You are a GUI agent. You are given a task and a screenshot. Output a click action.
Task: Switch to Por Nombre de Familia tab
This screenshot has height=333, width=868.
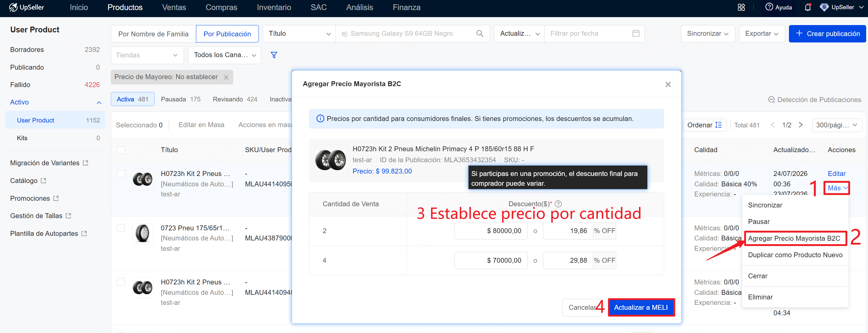[153, 34]
